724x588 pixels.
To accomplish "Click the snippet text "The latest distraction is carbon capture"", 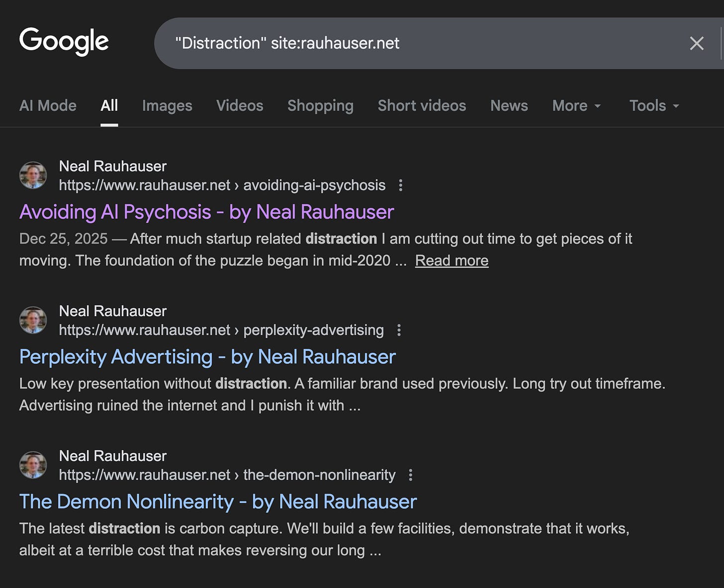I will (151, 528).
